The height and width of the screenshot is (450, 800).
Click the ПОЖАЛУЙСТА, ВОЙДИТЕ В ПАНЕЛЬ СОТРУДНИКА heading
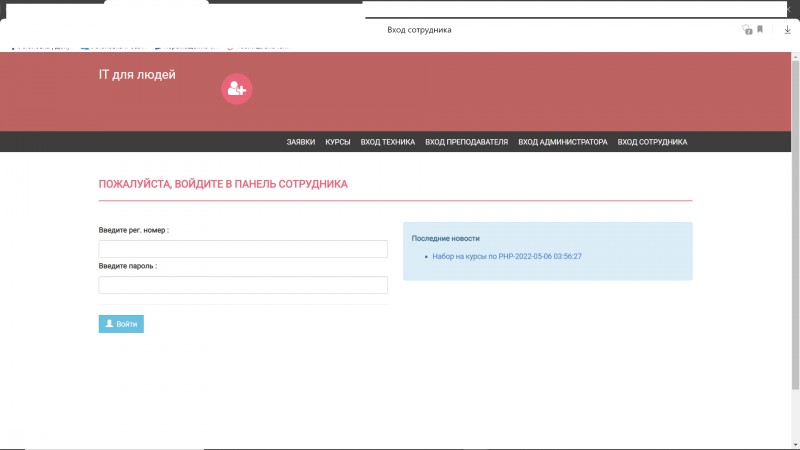tap(223, 184)
